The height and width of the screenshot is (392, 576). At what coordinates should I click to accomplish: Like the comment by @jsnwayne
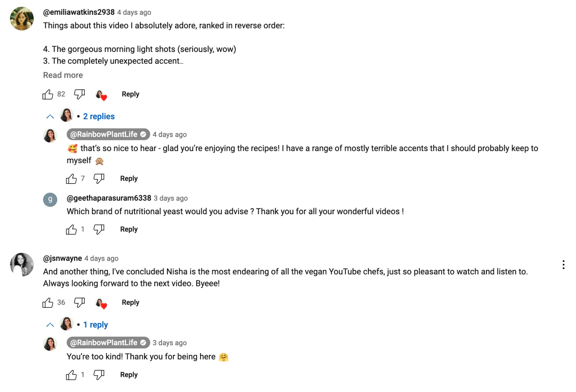click(48, 303)
